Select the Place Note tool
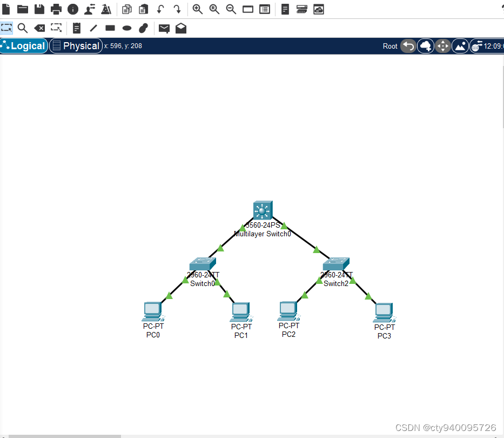The width and height of the screenshot is (504, 438). click(x=77, y=28)
